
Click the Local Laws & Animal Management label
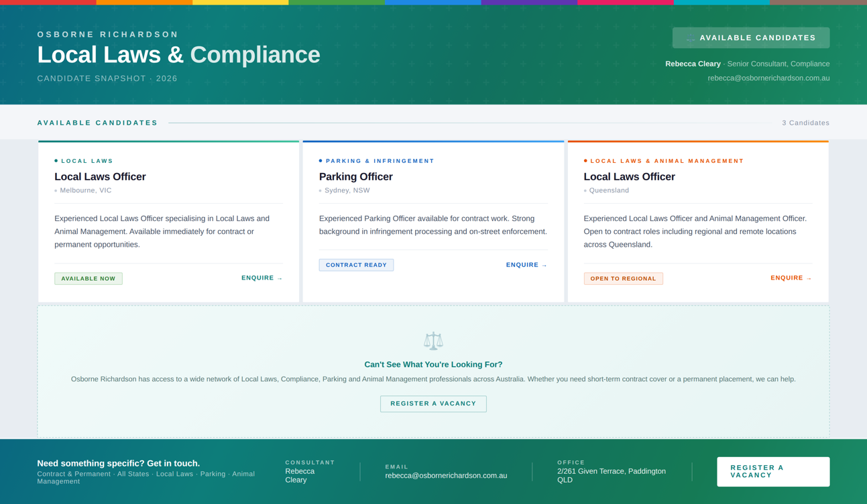tap(667, 161)
